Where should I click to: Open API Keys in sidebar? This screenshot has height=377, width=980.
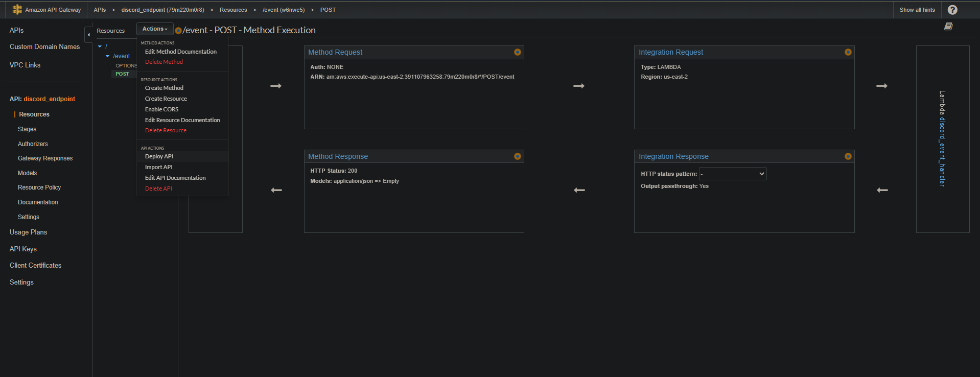pos(23,249)
